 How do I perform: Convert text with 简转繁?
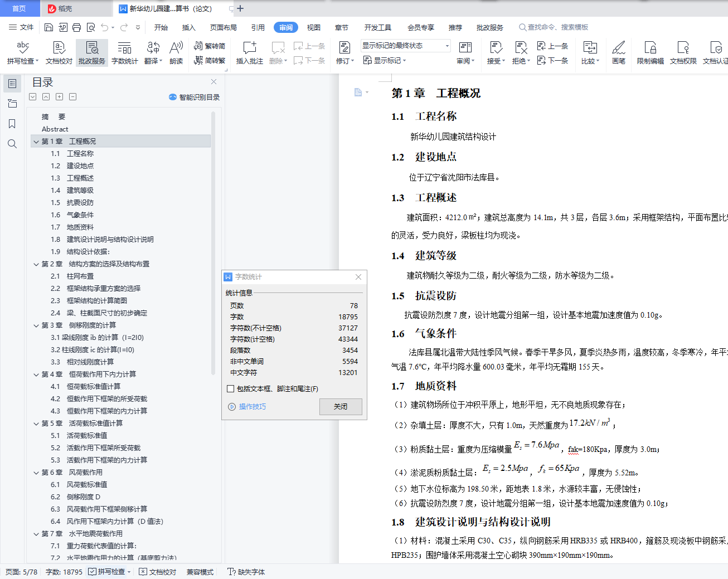[x=210, y=60]
